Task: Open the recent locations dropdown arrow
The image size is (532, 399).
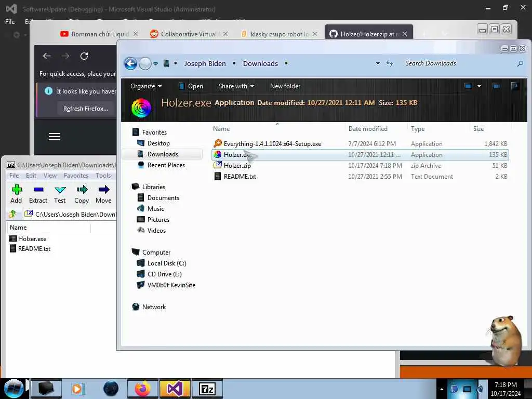Action: [155, 64]
